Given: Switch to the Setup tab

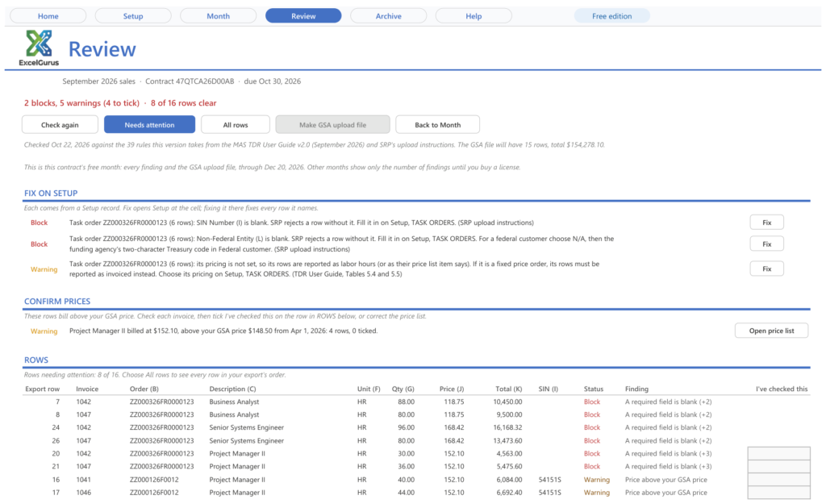Looking at the screenshot, I should [133, 16].
